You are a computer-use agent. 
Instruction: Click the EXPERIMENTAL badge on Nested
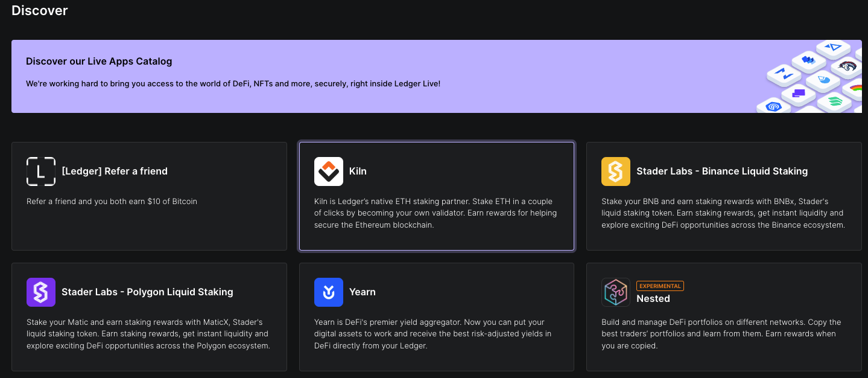[660, 286]
